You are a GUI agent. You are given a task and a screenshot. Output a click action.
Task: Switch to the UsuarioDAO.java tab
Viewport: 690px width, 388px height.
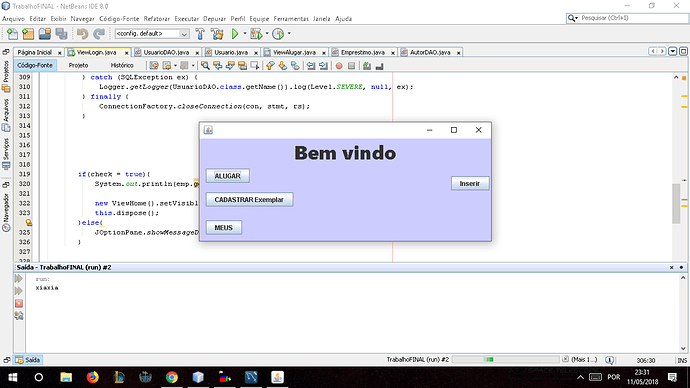(166, 52)
